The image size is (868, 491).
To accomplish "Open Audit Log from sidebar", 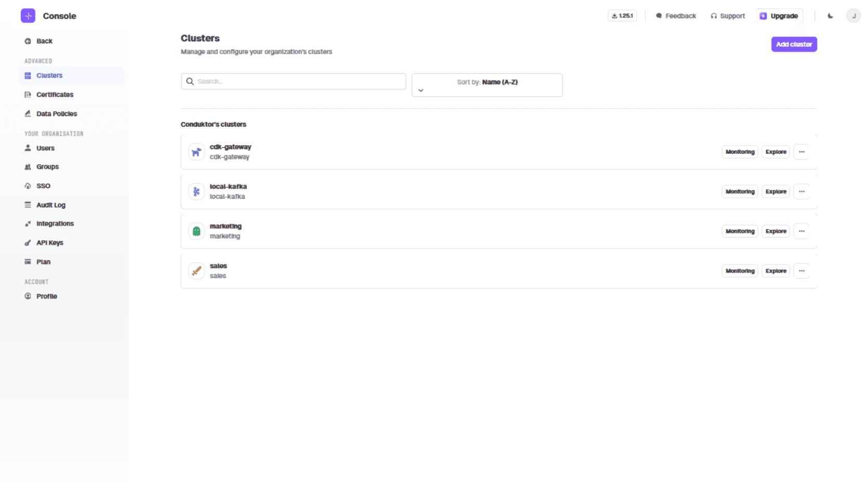I will 50,205.
